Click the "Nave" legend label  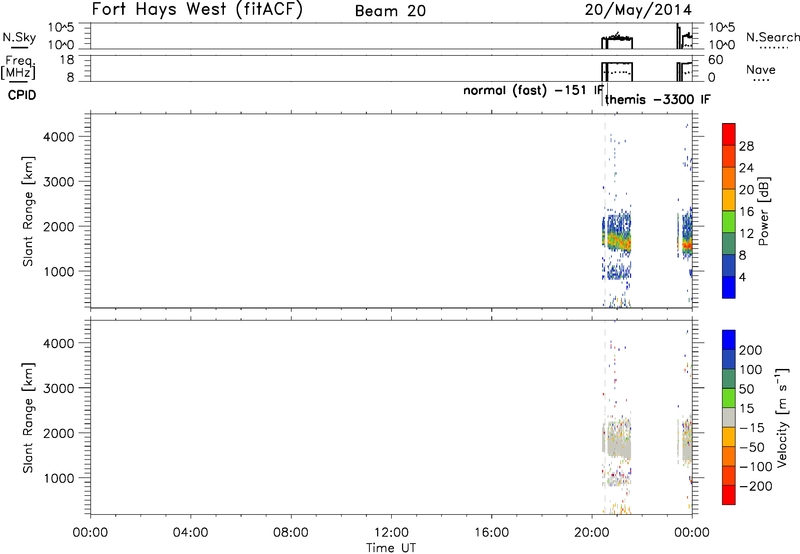[761, 70]
